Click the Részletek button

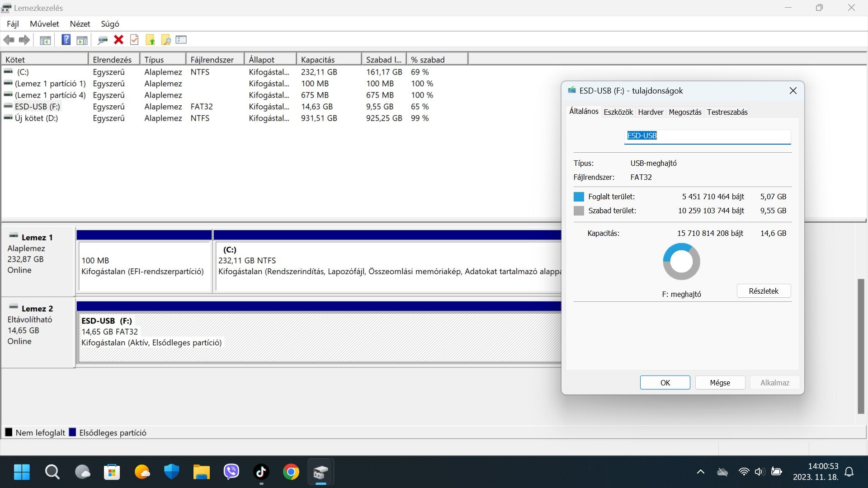(x=764, y=291)
